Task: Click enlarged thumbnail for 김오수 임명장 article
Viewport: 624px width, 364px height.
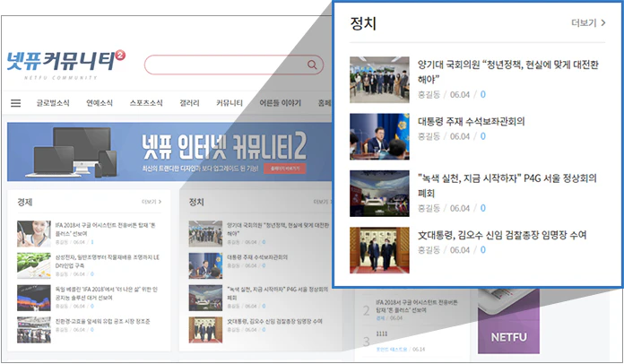Action: [379, 250]
